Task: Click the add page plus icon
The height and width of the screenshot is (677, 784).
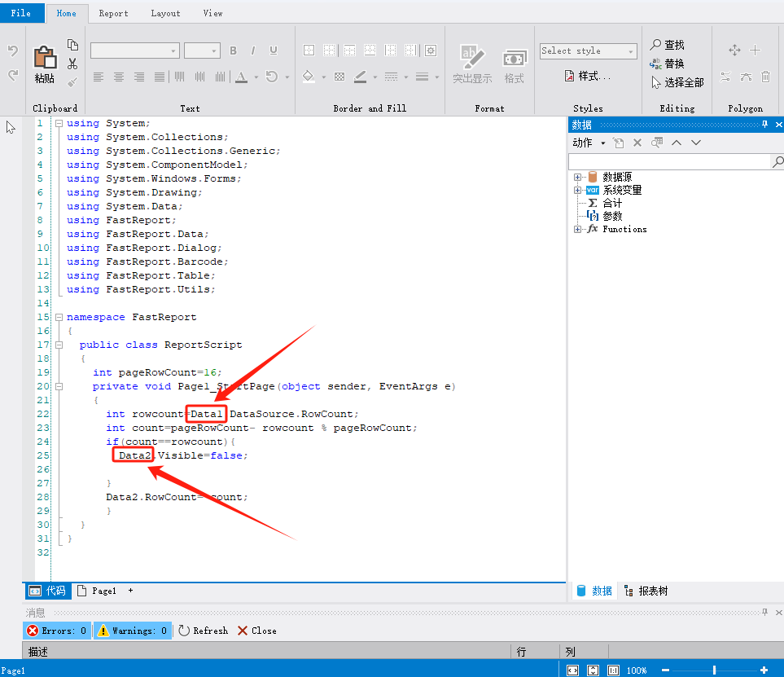Action: coord(130,591)
